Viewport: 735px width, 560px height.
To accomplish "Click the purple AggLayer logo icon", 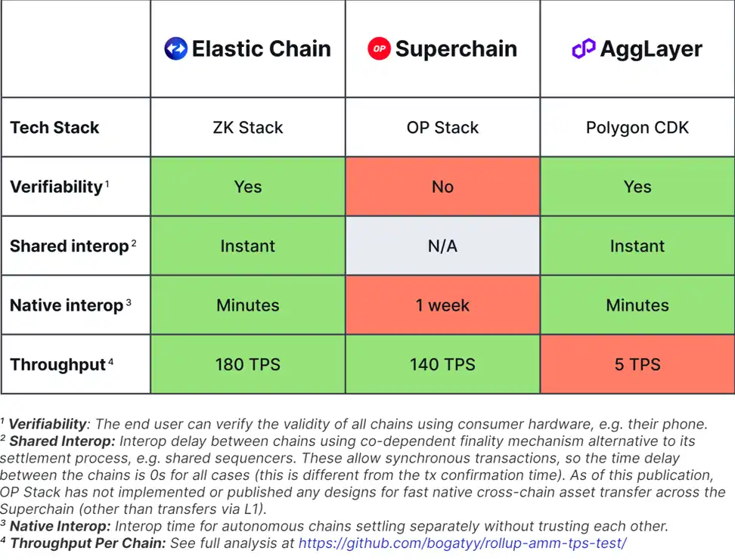I will pos(583,49).
